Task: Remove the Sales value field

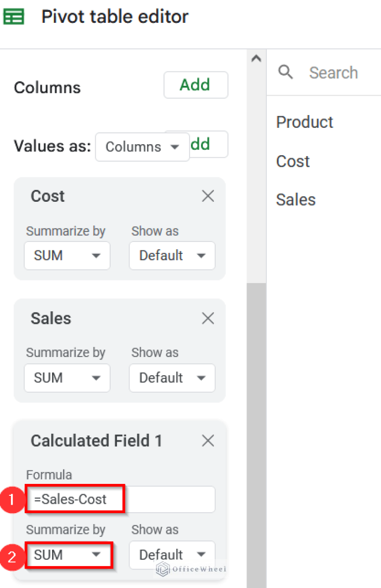Action: [208, 318]
